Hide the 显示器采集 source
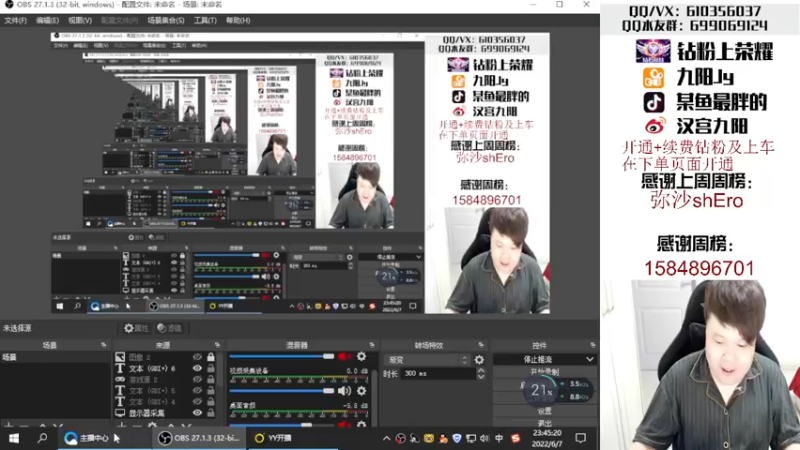 (x=197, y=413)
